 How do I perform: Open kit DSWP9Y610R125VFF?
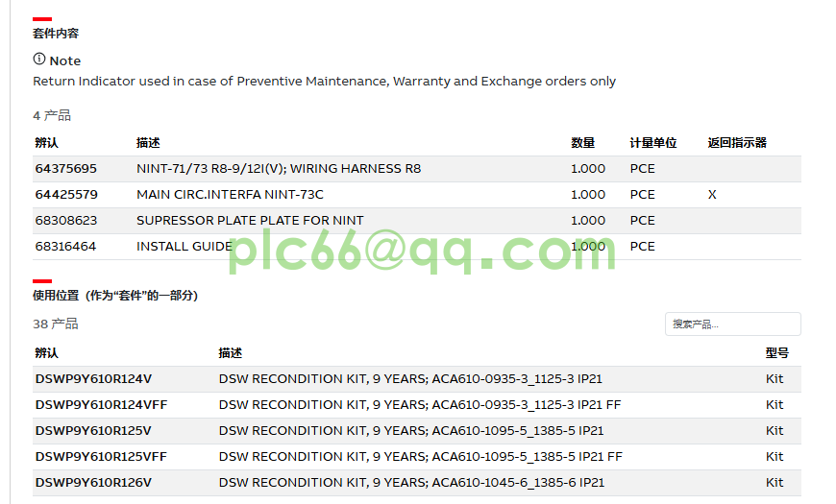pos(101,457)
